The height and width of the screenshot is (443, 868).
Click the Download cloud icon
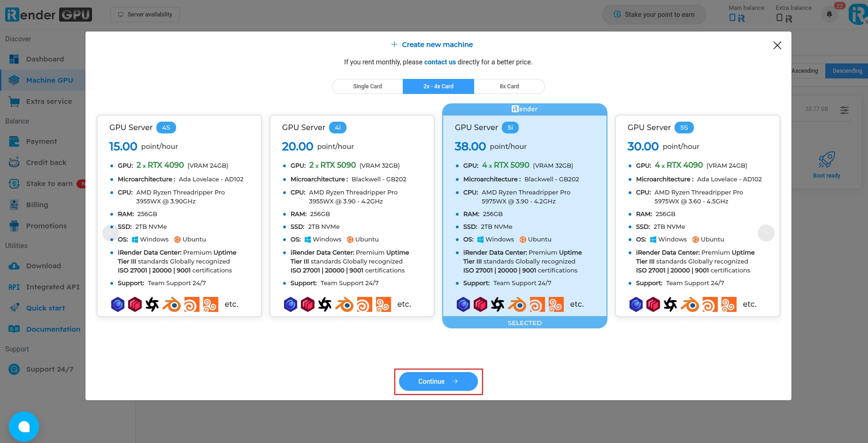coord(14,266)
